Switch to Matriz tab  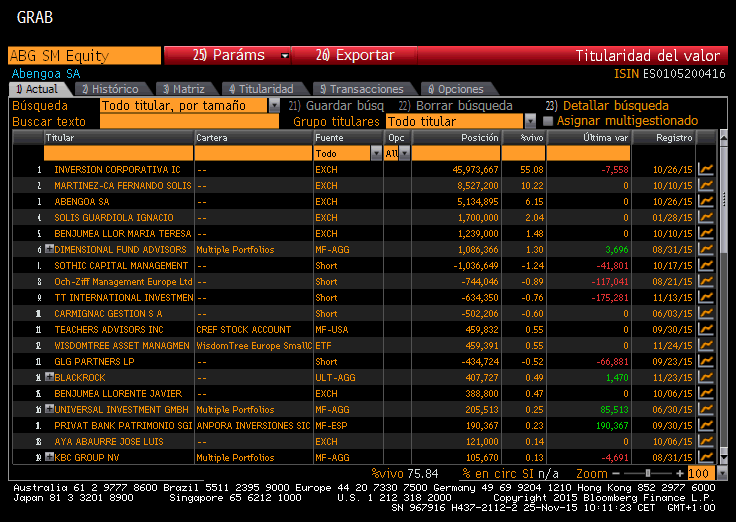[x=184, y=89]
